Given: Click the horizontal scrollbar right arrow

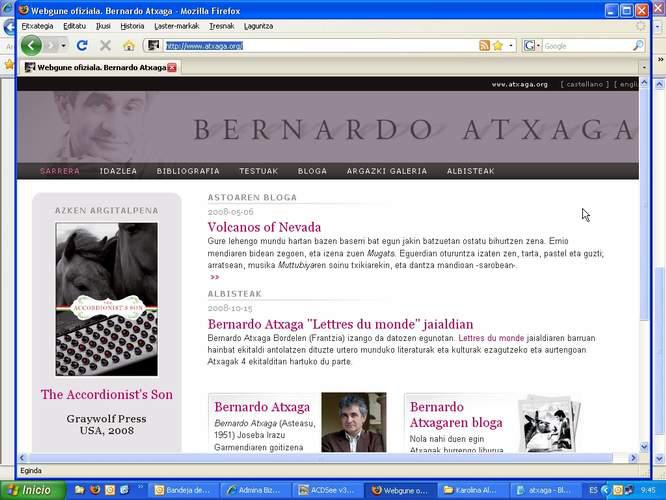Looking at the screenshot, I should coord(633,458).
